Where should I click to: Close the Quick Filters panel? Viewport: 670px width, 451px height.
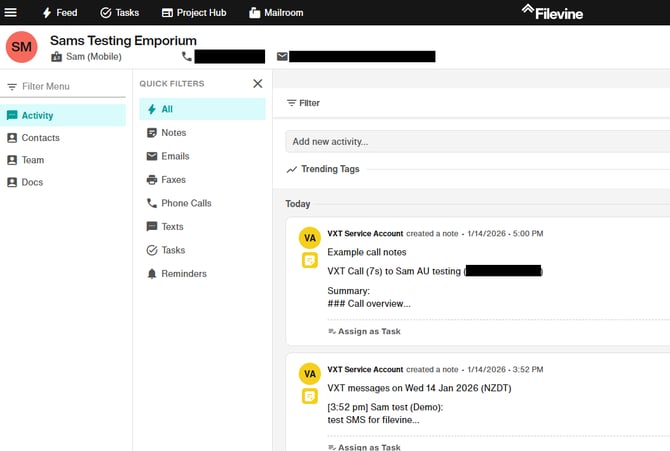coord(257,84)
